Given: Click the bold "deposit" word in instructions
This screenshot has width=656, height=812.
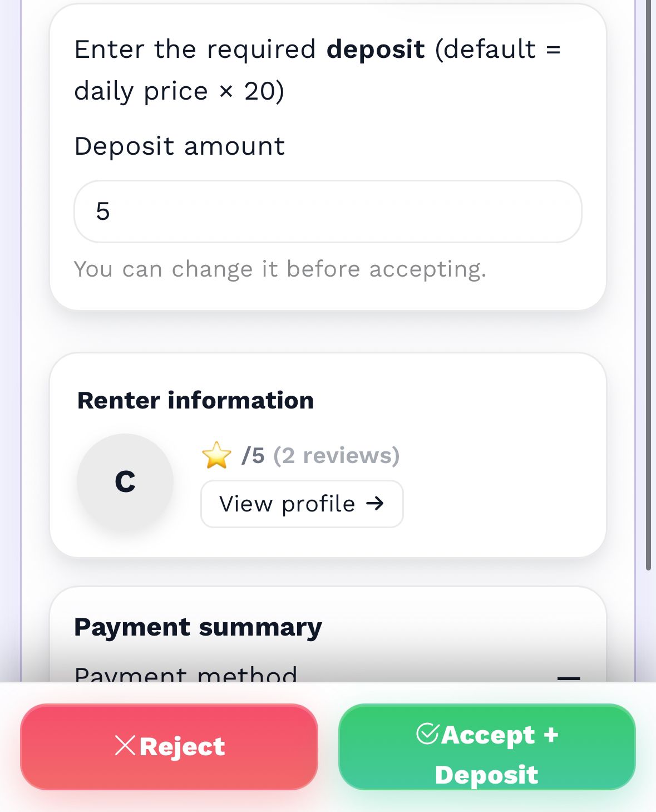Looking at the screenshot, I should (x=376, y=49).
